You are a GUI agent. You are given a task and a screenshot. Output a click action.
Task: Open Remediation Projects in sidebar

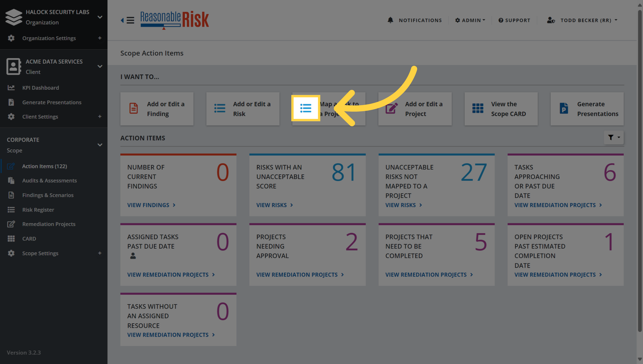(x=49, y=224)
